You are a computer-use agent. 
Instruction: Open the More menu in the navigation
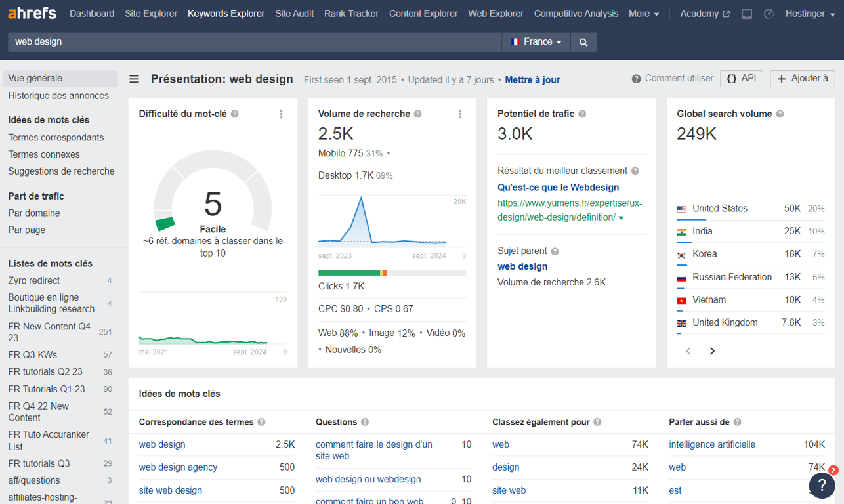tap(644, 13)
